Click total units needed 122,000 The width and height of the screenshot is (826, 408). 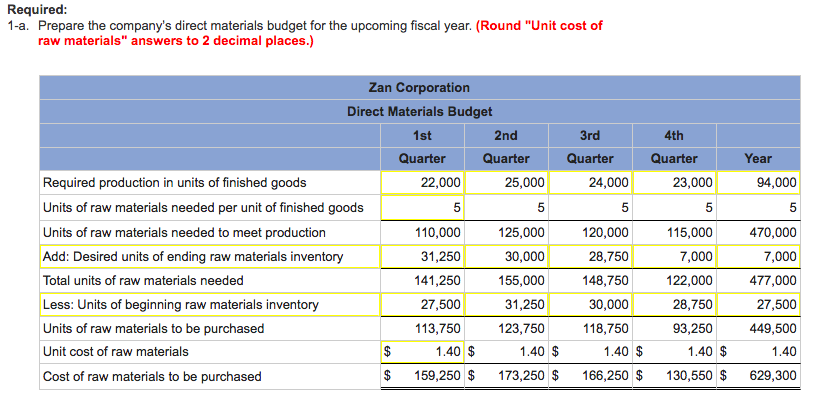click(x=690, y=281)
